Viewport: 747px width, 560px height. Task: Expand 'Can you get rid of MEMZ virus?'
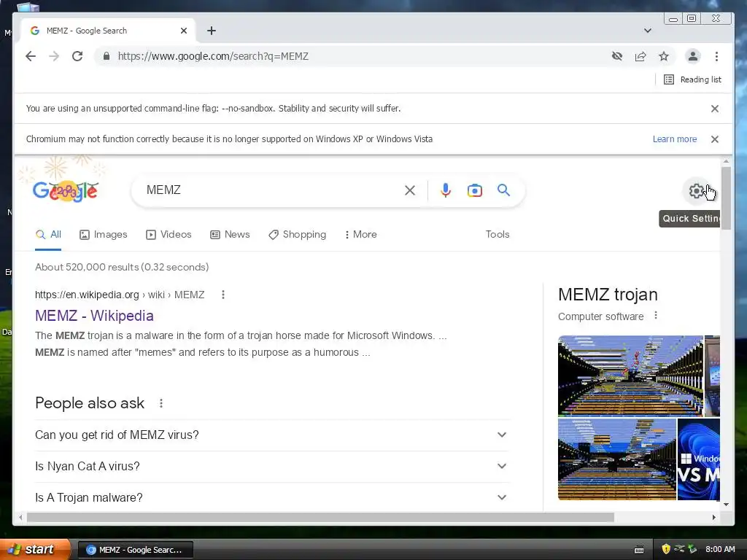click(x=273, y=435)
